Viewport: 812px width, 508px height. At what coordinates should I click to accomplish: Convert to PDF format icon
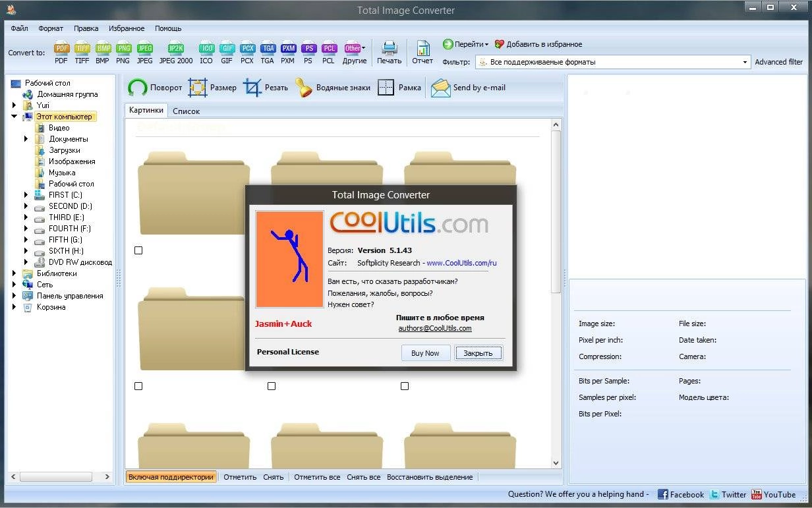[x=61, y=53]
